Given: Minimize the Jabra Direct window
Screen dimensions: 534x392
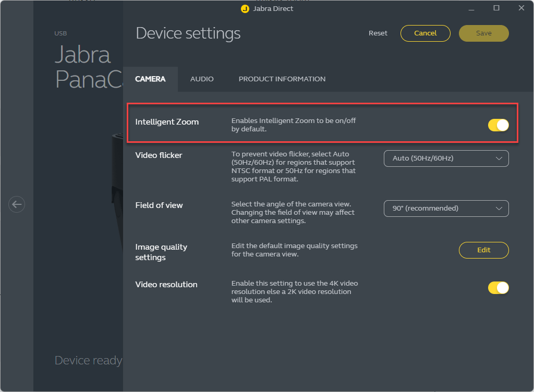Looking at the screenshot, I should coord(471,8).
